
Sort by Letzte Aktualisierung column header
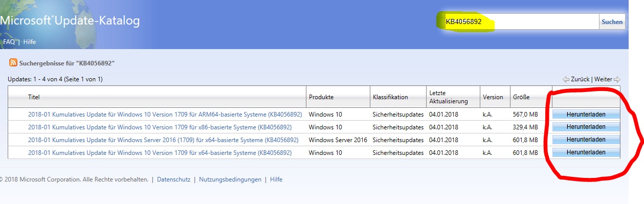(448, 97)
